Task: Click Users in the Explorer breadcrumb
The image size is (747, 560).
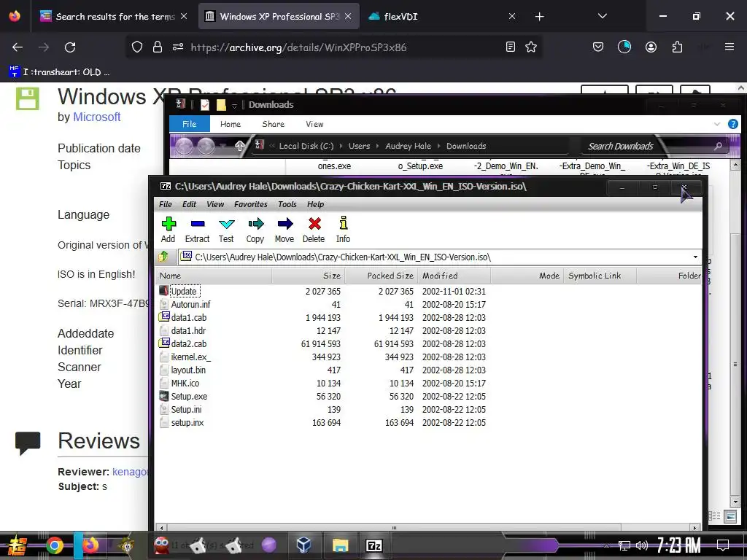Action: [359, 146]
